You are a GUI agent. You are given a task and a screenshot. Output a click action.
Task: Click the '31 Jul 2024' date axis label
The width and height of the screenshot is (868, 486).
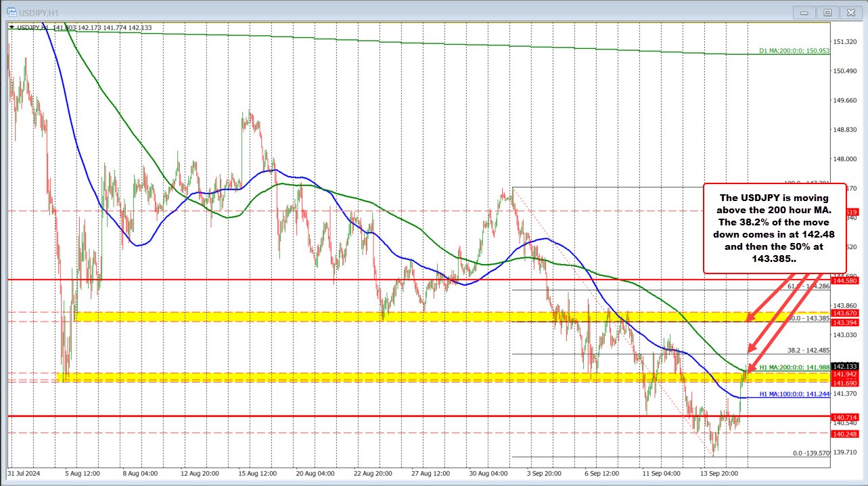click(24, 474)
